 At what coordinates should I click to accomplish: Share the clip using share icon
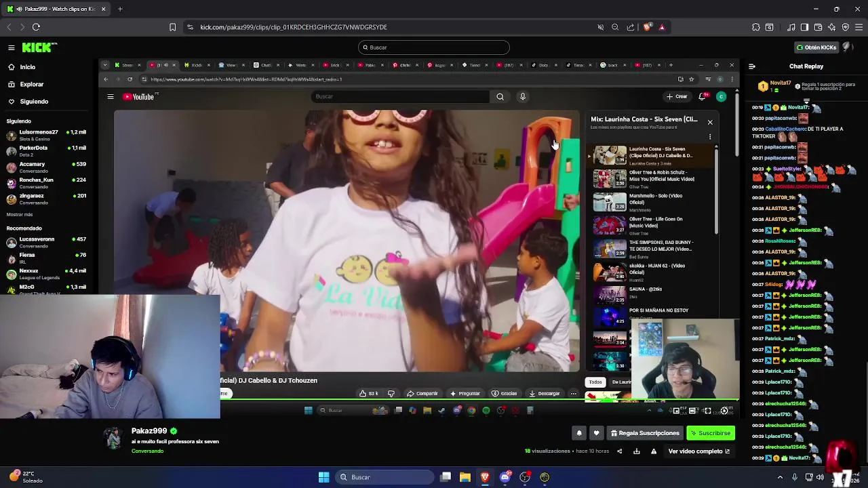[619, 451]
